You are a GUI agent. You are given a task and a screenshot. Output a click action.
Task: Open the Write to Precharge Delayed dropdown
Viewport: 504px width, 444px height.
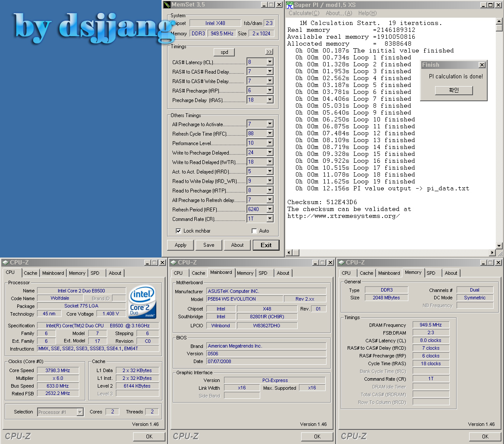coord(270,152)
